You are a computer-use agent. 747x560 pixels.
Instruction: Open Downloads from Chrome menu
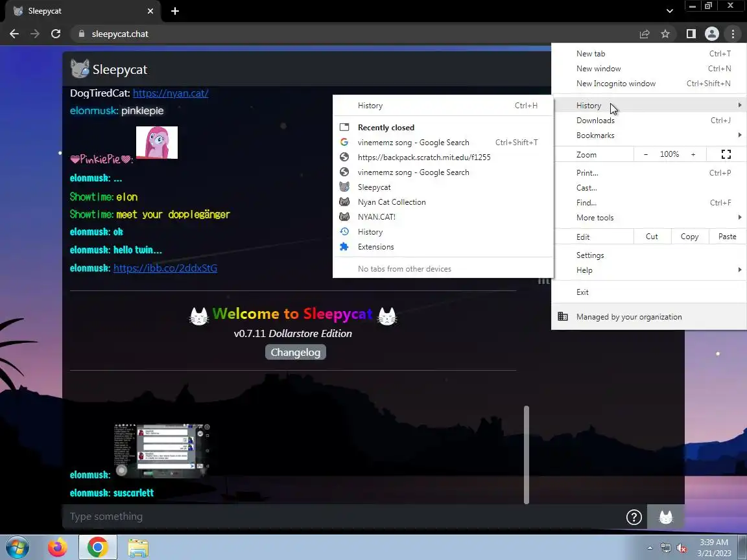[649, 121]
